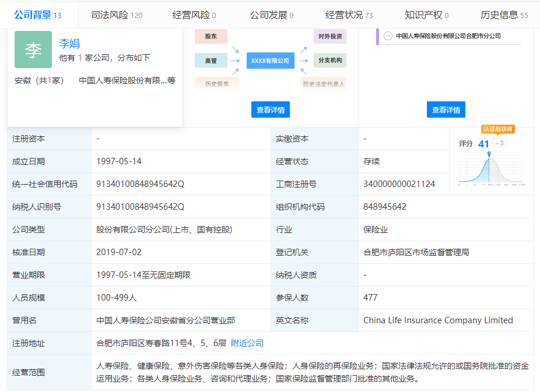540x392 pixels.
Task: Open the 知识产权 tab
Action: [426, 15]
